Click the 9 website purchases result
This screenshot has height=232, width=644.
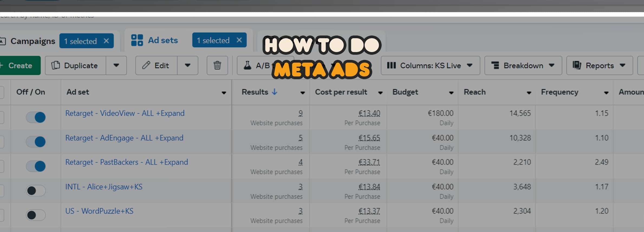click(x=300, y=113)
